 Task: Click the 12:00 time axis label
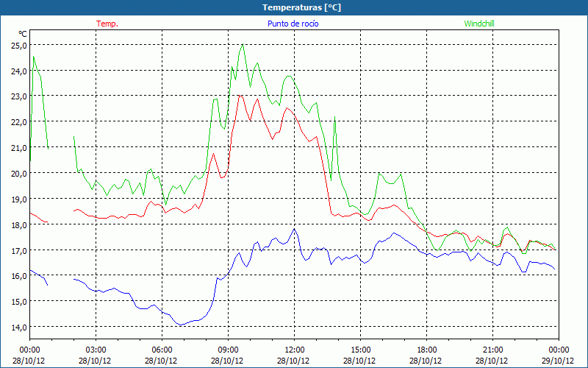point(295,350)
